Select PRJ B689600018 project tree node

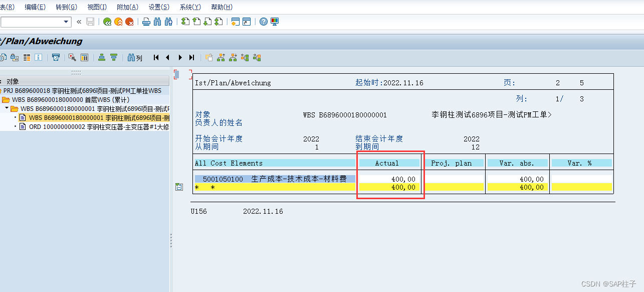82,90
